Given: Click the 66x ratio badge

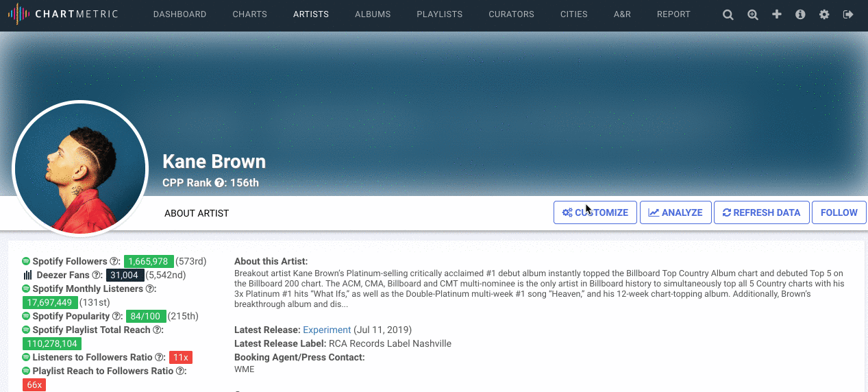Looking at the screenshot, I should [x=34, y=384].
